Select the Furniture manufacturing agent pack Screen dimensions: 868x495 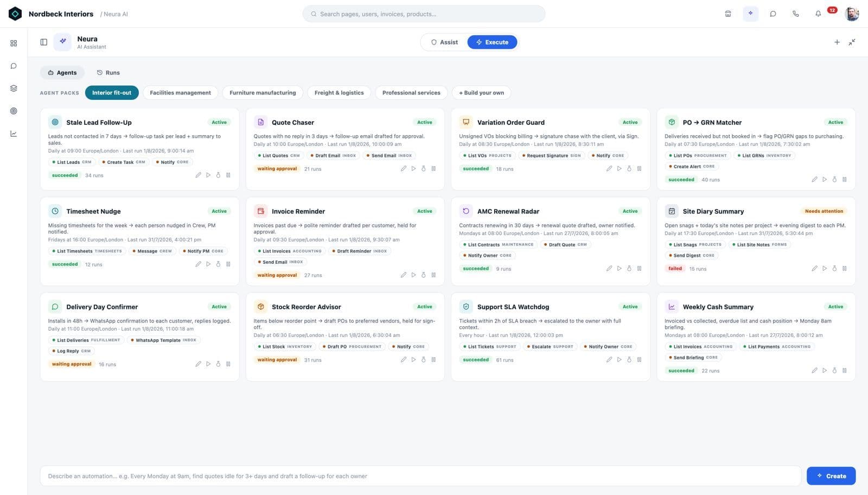pos(263,93)
